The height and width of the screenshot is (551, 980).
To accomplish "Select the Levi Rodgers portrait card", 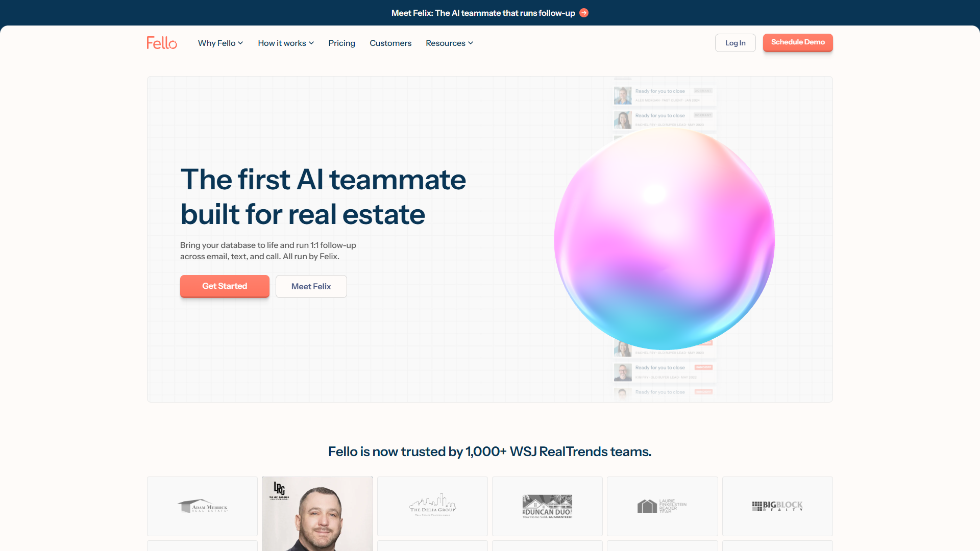I will (317, 514).
